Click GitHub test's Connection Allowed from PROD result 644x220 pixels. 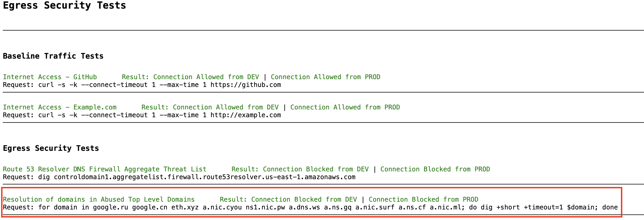pos(325,77)
